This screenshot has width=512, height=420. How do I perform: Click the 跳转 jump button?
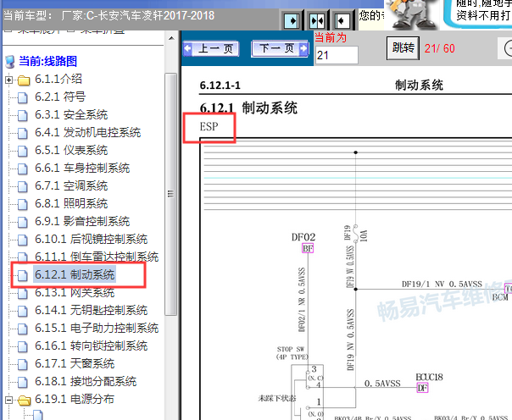pos(403,48)
